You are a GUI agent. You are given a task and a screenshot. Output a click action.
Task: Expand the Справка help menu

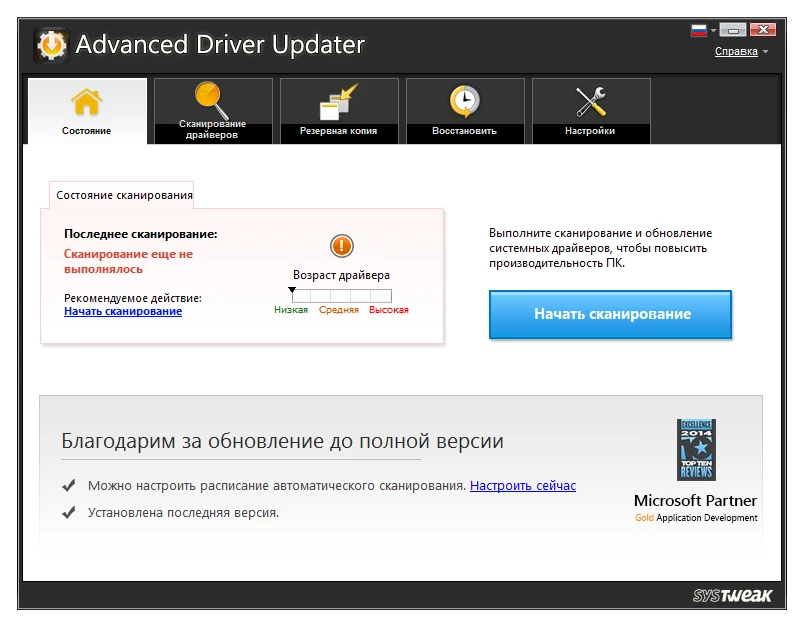741,51
